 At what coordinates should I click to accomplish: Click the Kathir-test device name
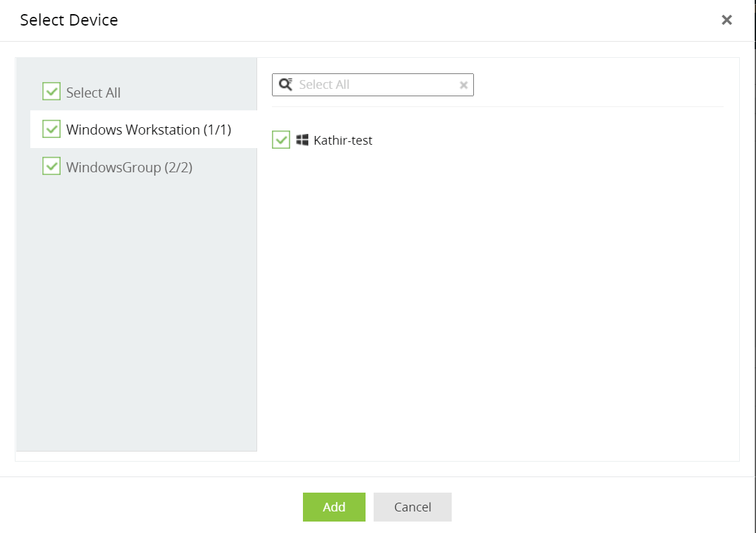point(343,140)
